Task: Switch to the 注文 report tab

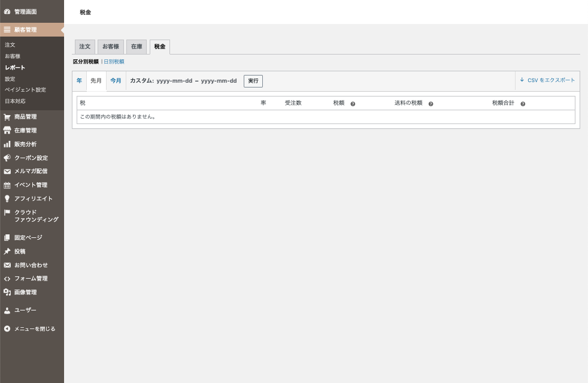Action: [84, 47]
